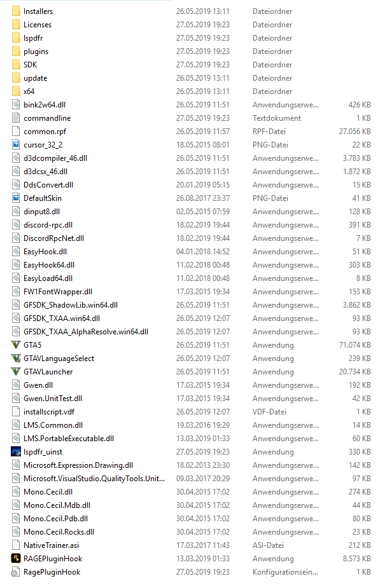Click the Microsoft.Expression.Drawing.dll file name
Viewport: 383px width, 588px height.
coord(78,465)
